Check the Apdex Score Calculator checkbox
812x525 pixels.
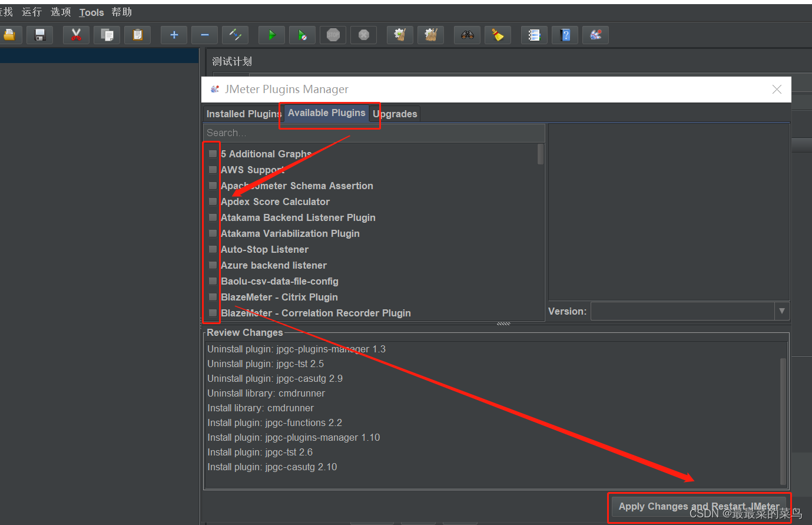213,202
